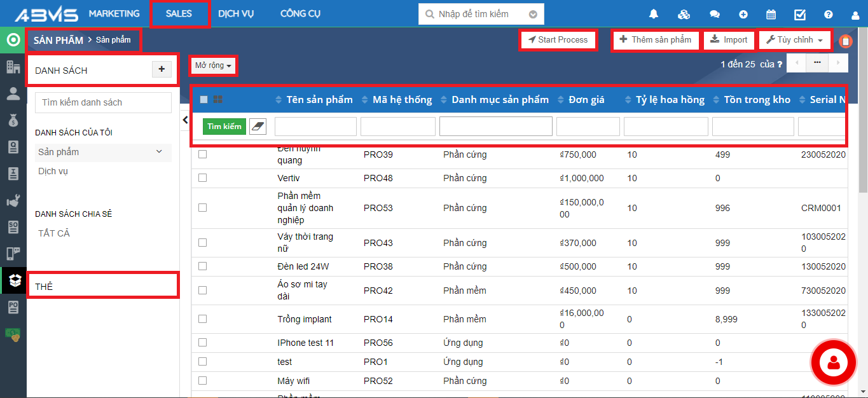Click the orange clipboard icon

tap(845, 41)
